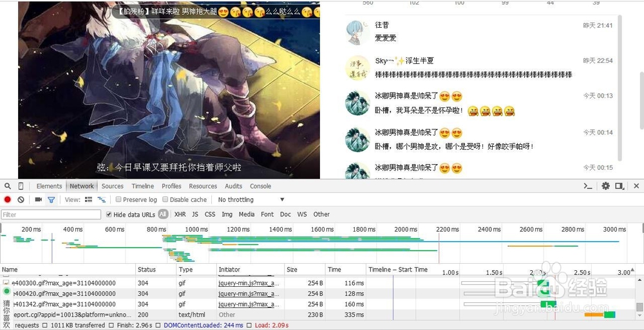Select the eport.cgi?appid=10013 request

click(x=317, y=315)
